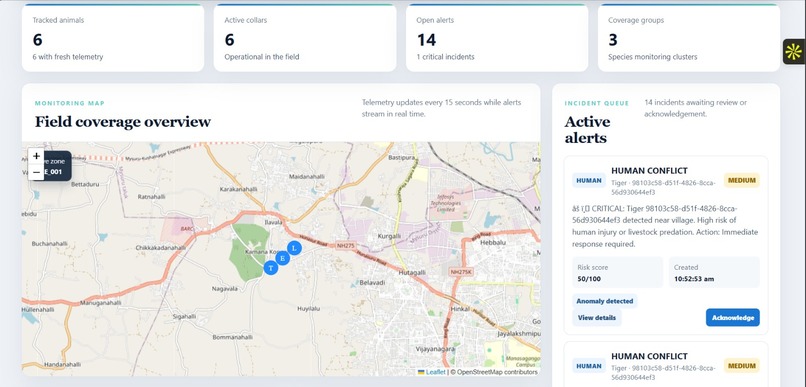The height and width of the screenshot is (387, 806).
Task: Click the Leaflet attribution link
Action: coord(435,372)
